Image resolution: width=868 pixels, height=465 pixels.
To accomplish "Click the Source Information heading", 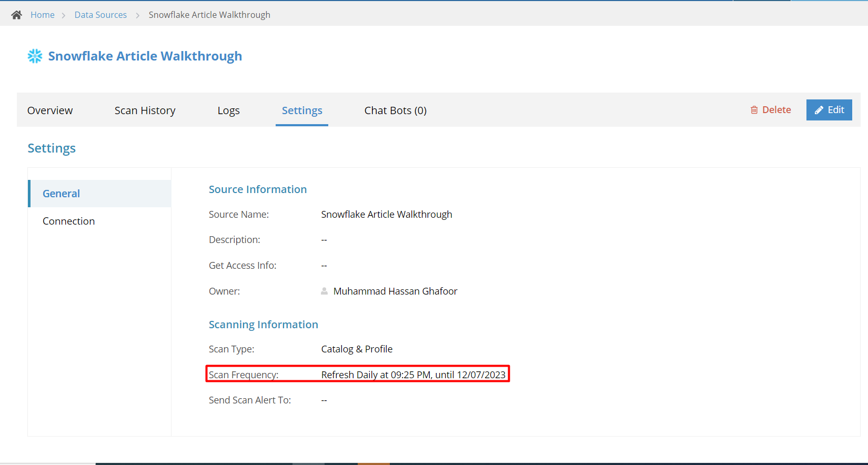I will [x=258, y=189].
